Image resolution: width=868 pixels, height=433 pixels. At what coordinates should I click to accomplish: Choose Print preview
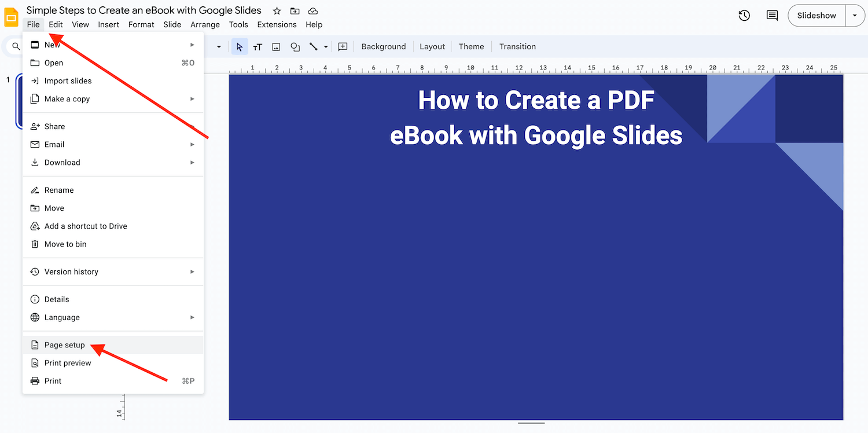[113, 363]
